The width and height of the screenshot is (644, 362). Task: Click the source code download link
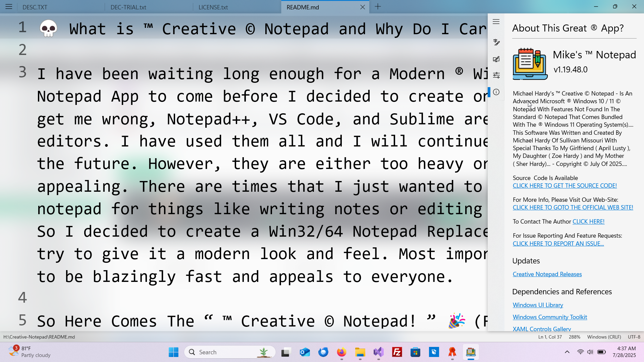565,186
